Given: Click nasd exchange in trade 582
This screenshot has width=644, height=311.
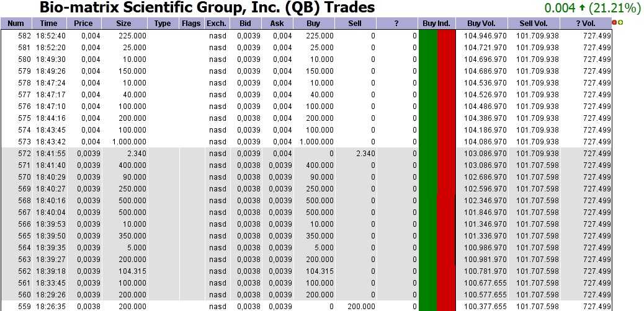Looking at the screenshot, I should pos(217,36).
